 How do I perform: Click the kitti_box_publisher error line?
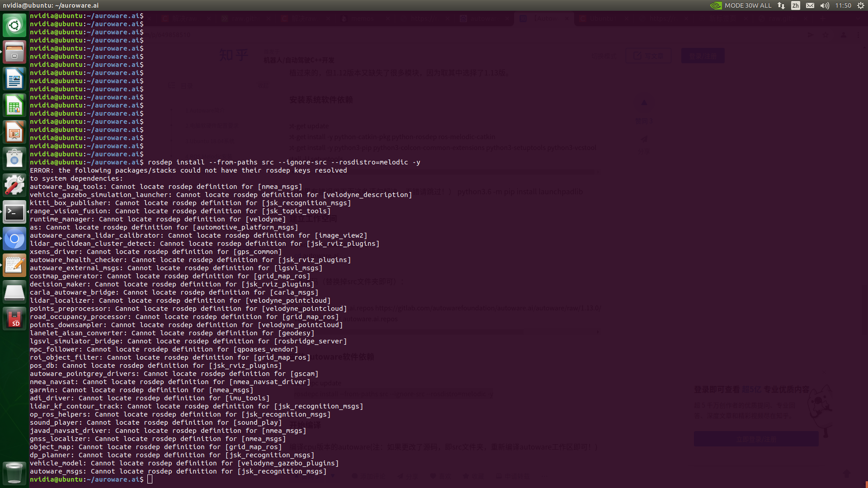[190, 203]
